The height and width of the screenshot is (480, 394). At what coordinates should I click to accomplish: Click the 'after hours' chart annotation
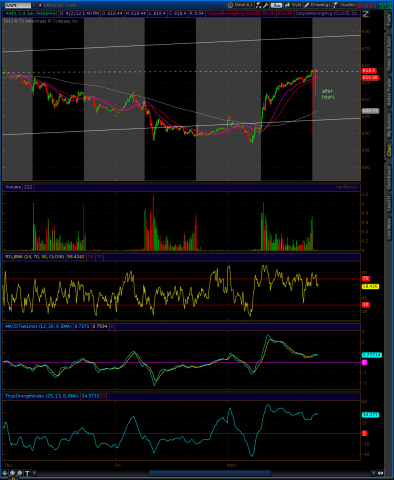328,94
